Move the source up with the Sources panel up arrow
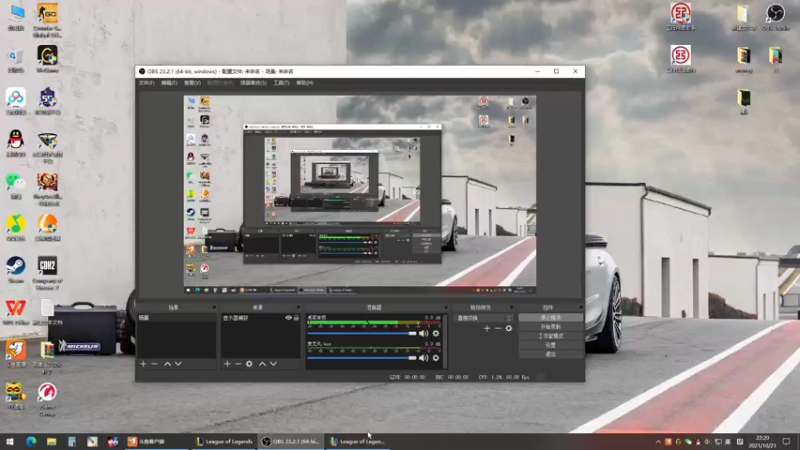 262,364
